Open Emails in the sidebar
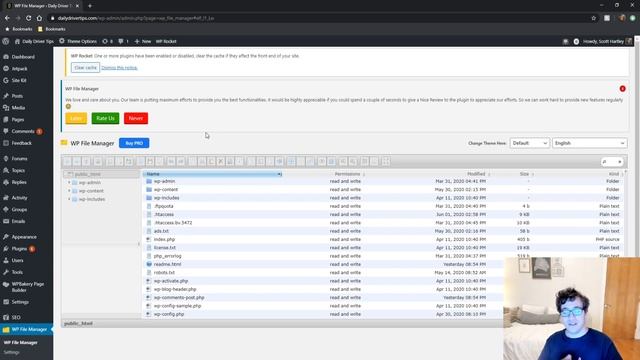This screenshot has height=360, width=640. pos(18,221)
